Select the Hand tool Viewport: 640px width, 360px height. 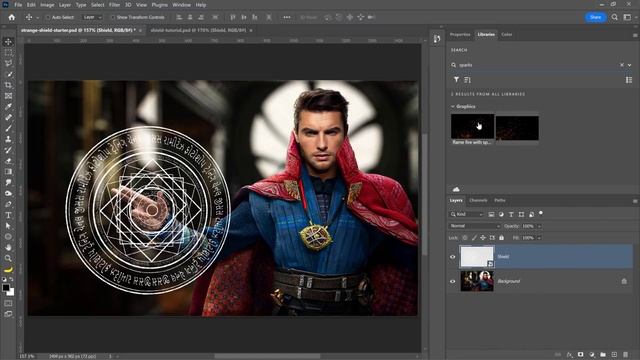coord(8,247)
